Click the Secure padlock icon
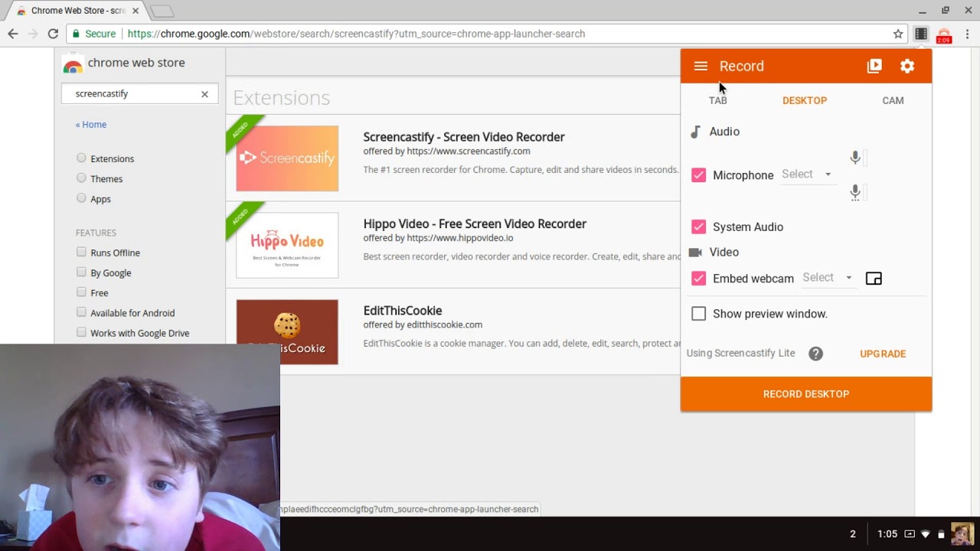 click(75, 34)
